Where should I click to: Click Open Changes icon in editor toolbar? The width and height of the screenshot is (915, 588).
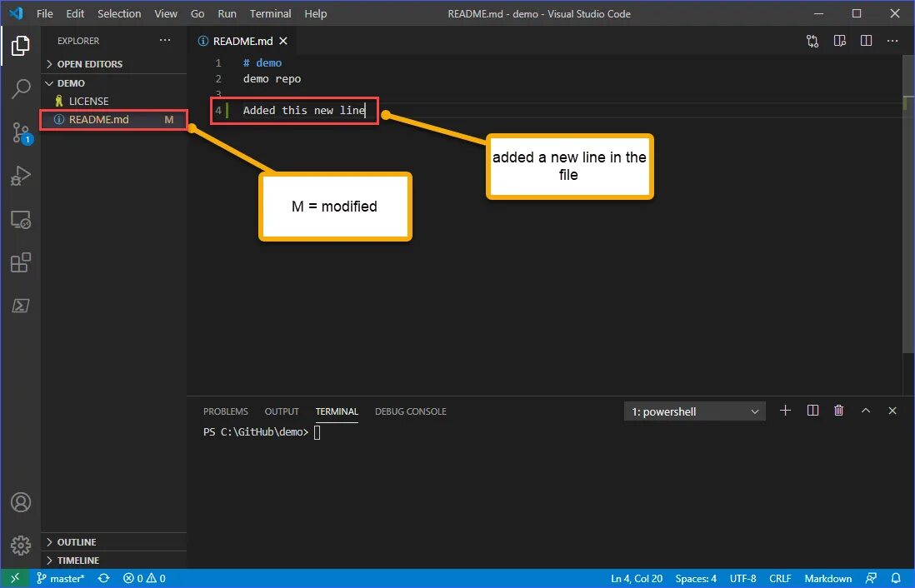[x=812, y=41]
